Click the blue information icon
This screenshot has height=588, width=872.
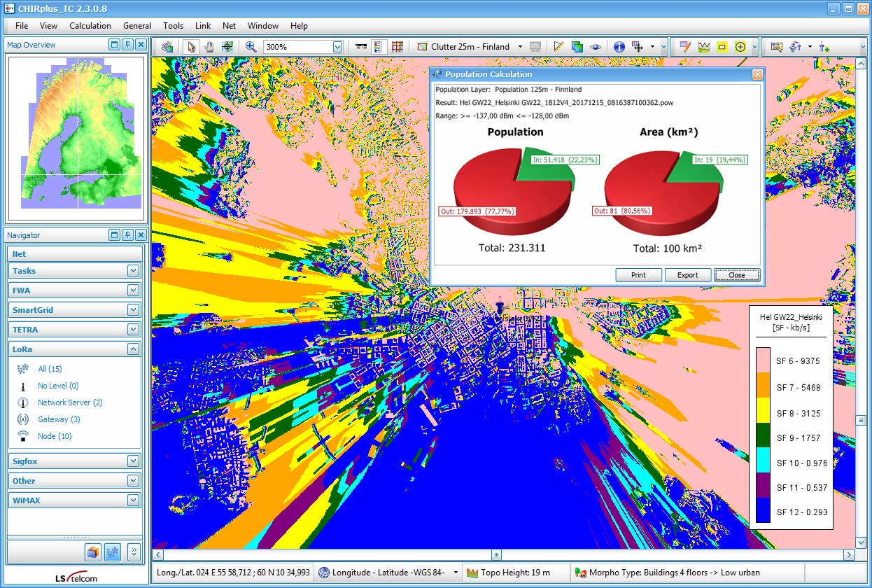coord(619,46)
